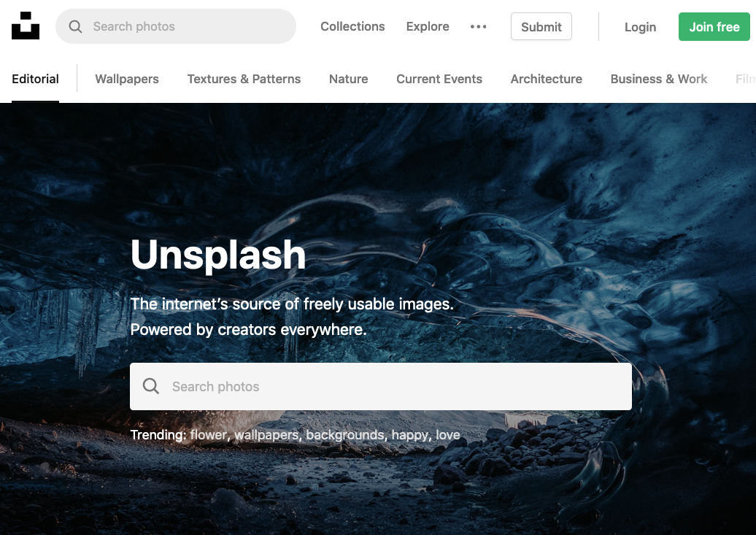Open the Login link

640,27
